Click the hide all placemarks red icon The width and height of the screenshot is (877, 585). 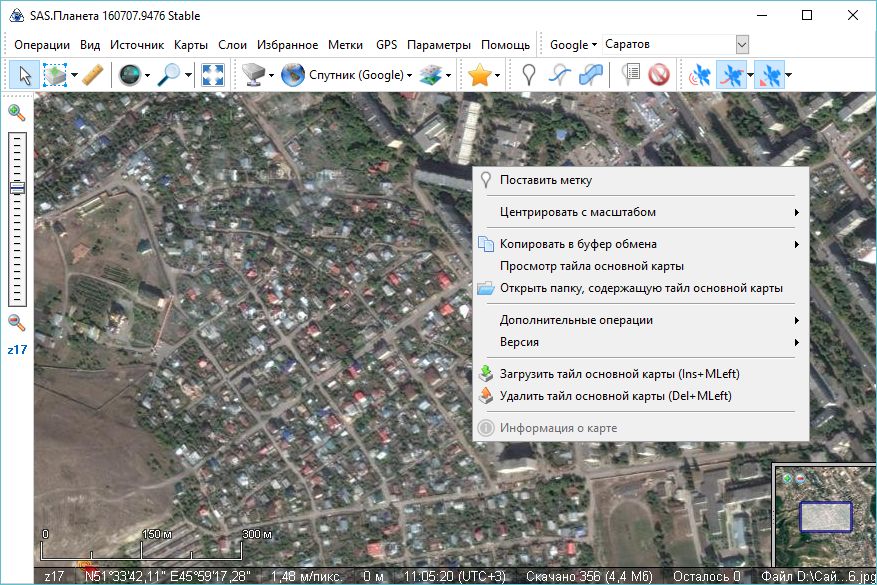tap(658, 75)
